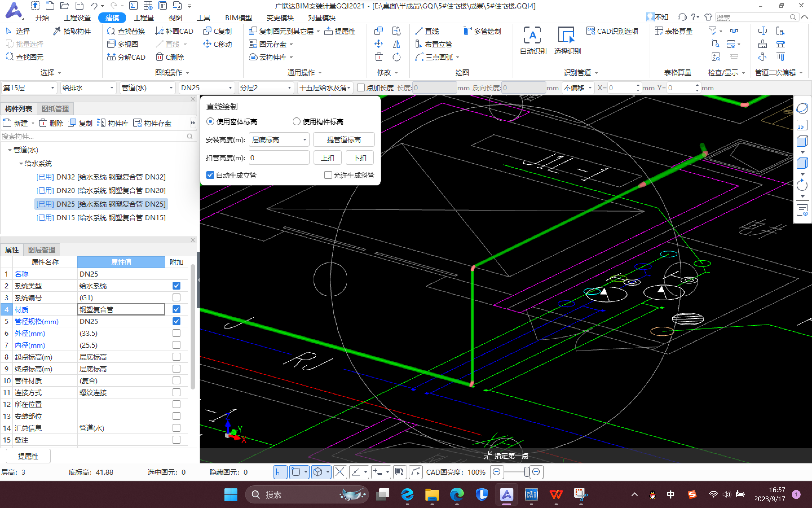
Task: Open the 工程设置 ribbon tab
Action: coord(77,17)
